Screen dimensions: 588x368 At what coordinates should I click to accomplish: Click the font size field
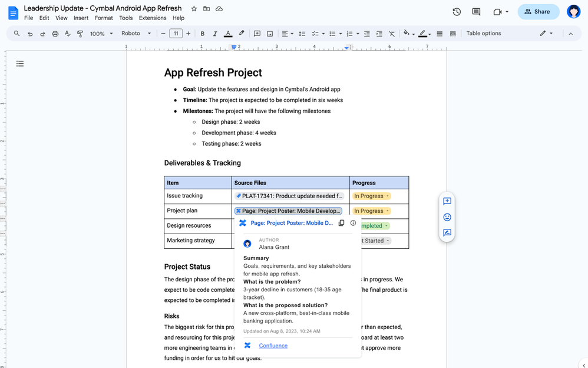coord(176,34)
